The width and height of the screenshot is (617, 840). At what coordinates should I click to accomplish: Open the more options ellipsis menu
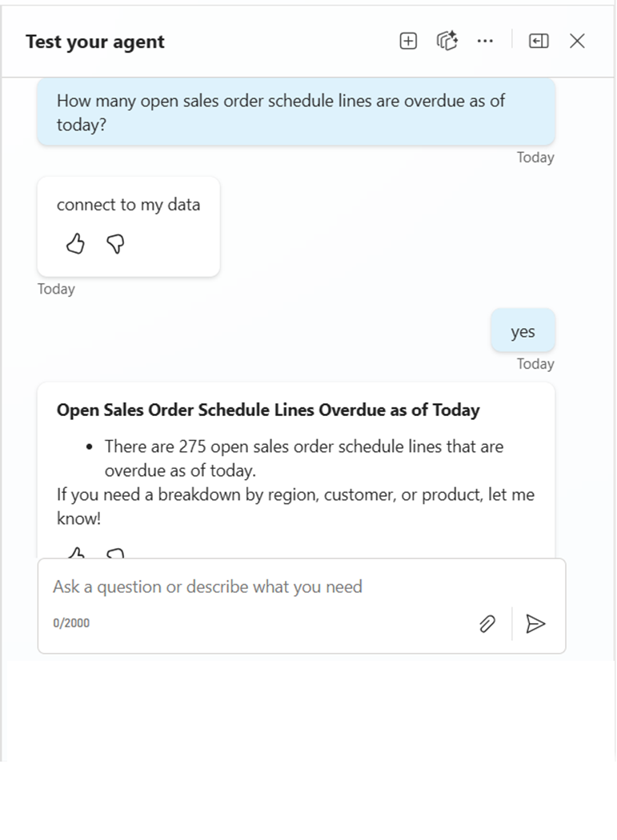click(x=485, y=41)
